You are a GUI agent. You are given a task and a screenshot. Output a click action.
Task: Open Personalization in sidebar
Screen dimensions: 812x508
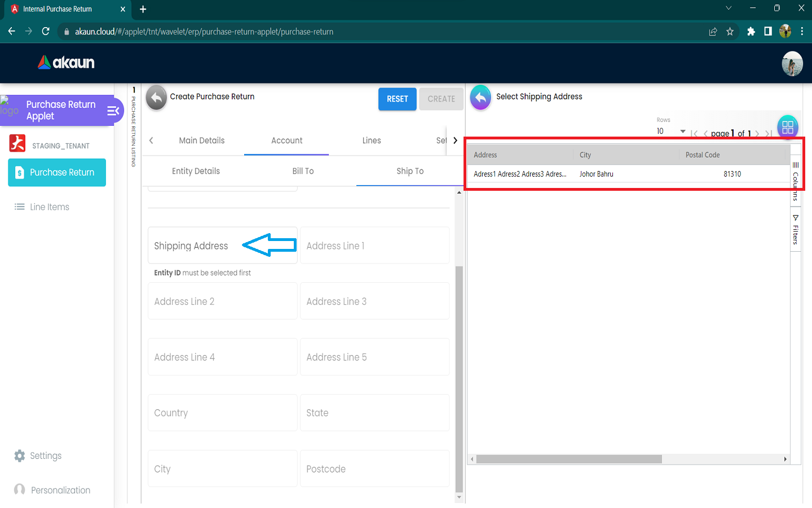pos(52,490)
